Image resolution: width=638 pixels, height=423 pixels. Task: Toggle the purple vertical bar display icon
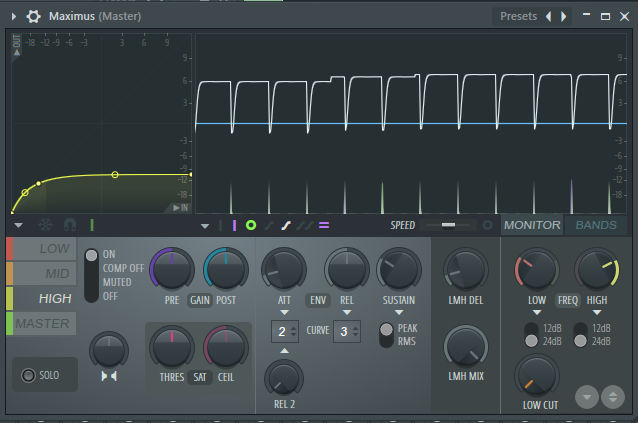234,225
